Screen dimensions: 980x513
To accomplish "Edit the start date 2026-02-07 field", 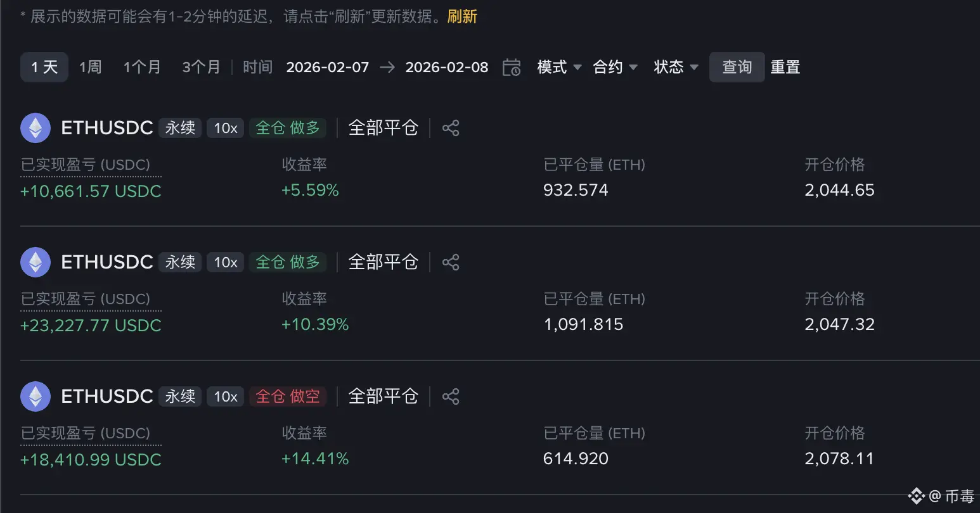I will [x=328, y=67].
